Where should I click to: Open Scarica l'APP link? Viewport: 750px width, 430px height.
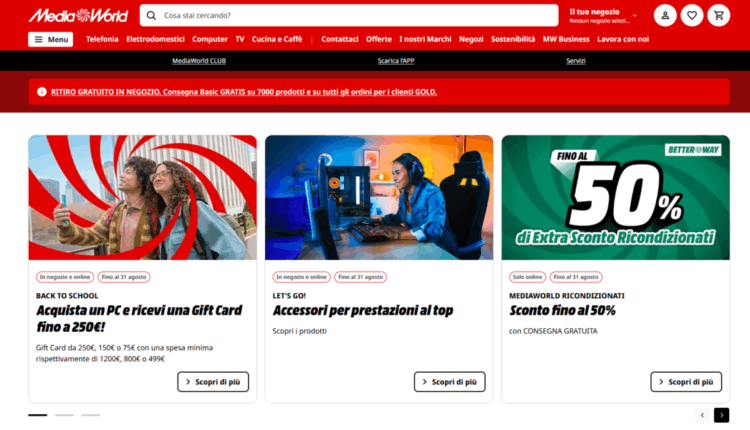tap(396, 61)
